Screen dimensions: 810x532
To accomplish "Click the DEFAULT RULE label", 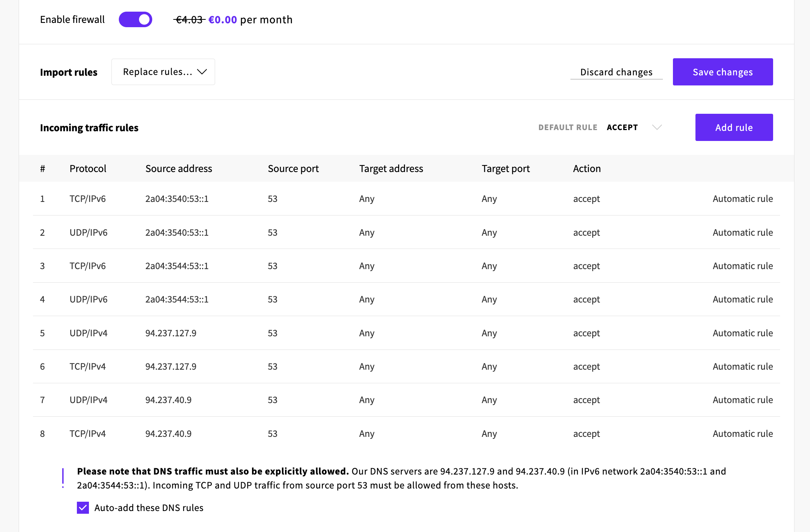I will pos(568,127).
